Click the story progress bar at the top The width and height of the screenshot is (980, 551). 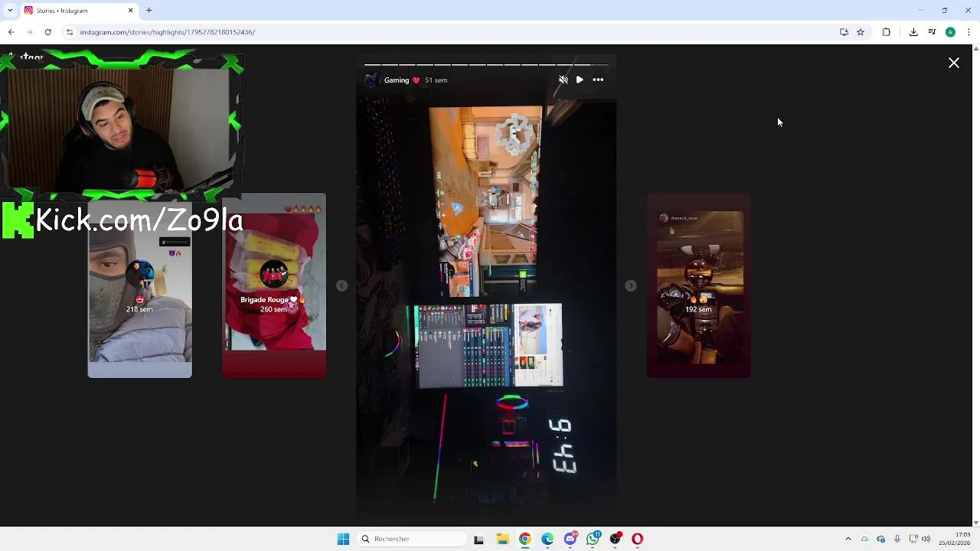(486, 64)
